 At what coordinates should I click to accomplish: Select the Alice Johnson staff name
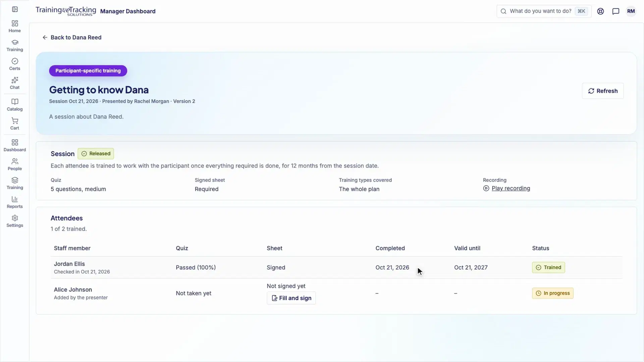tap(73, 290)
